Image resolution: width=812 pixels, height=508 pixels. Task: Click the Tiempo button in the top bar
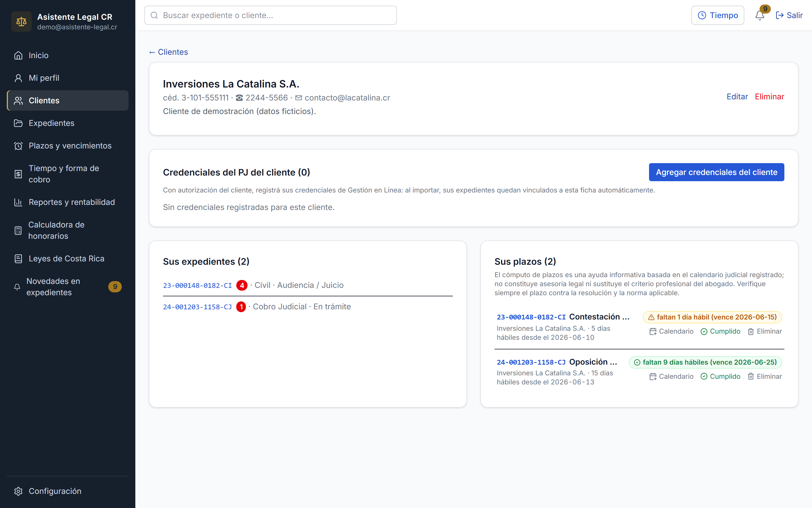click(x=718, y=15)
